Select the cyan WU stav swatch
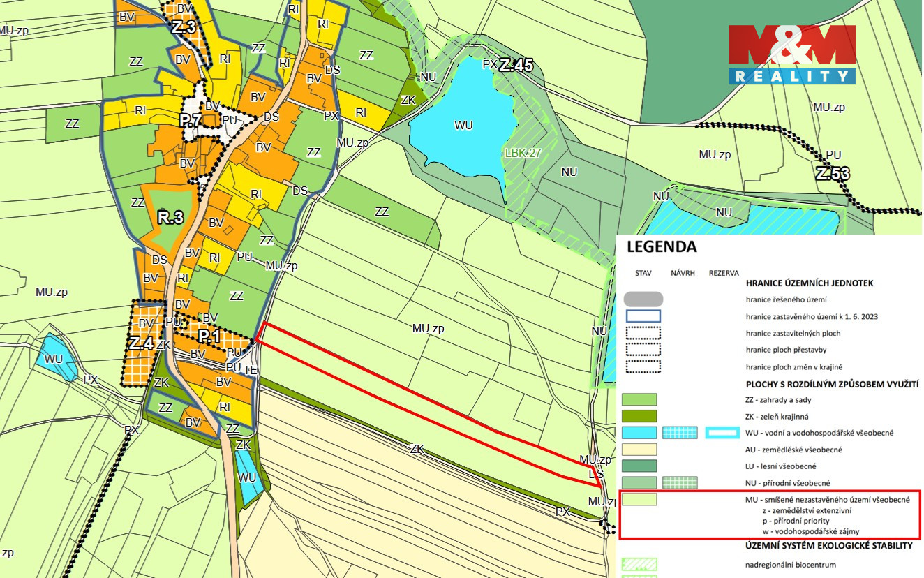Viewport: 924px width, 578px height. pos(639,433)
